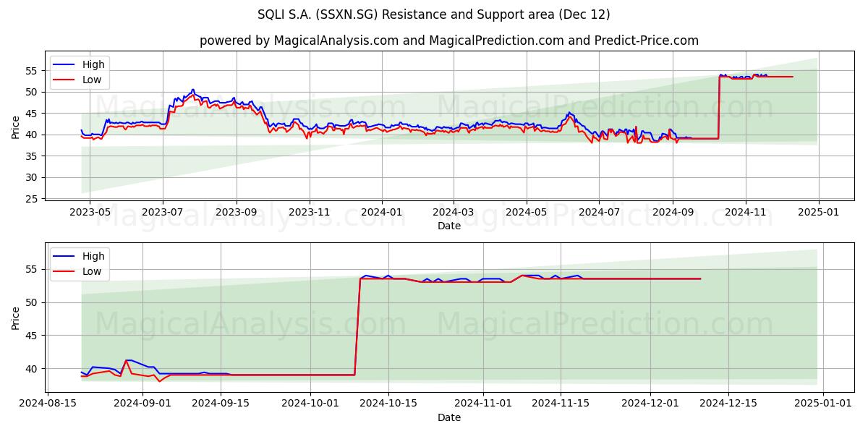
Task: Click the '2023-07' x-axis label in top chart
Action: tap(162, 213)
